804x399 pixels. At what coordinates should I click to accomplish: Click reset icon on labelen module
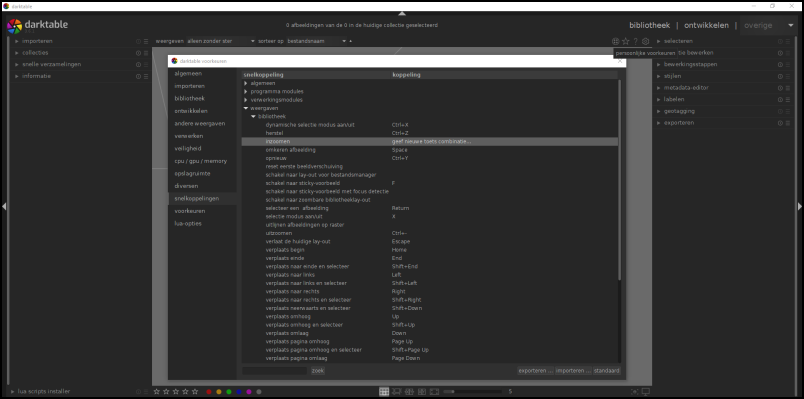tap(780, 99)
